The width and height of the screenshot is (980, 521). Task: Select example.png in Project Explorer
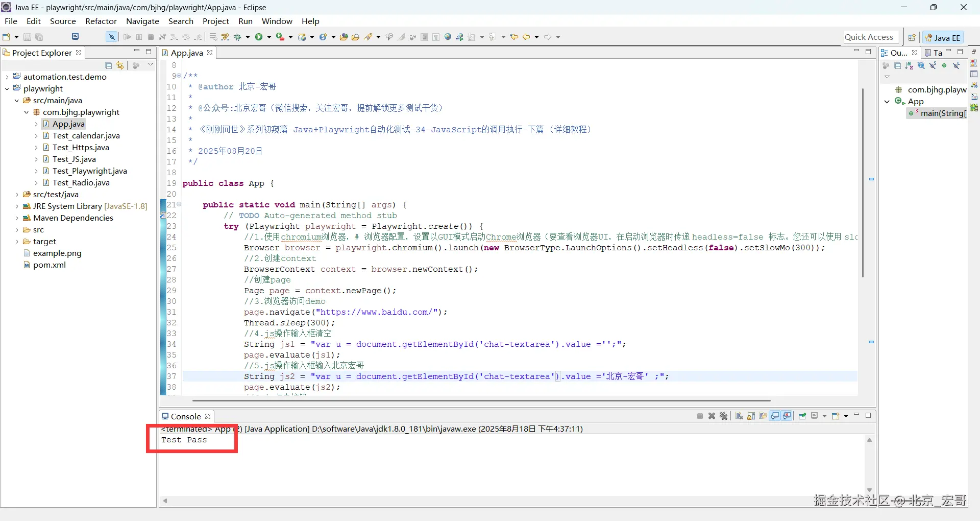point(57,253)
